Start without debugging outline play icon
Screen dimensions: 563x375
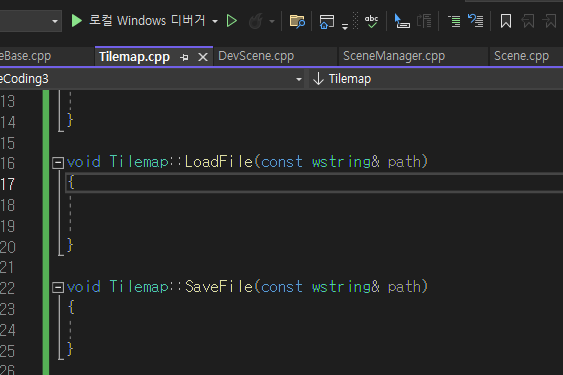(x=232, y=21)
